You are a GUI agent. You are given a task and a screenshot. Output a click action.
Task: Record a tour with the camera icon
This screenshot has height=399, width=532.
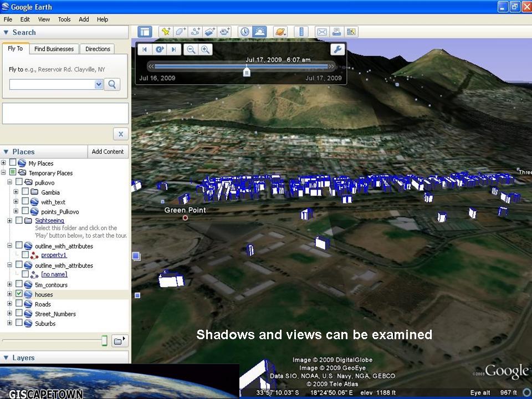click(224, 32)
